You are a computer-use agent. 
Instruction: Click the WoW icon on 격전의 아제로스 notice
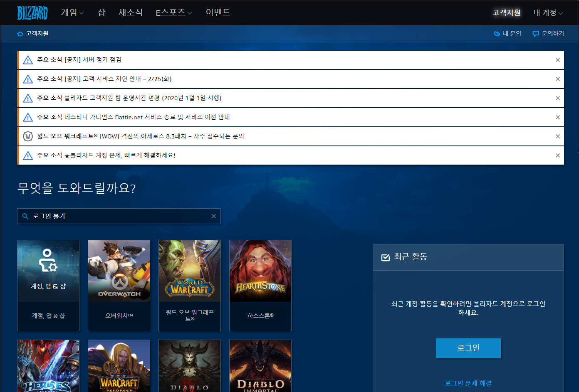click(x=28, y=136)
